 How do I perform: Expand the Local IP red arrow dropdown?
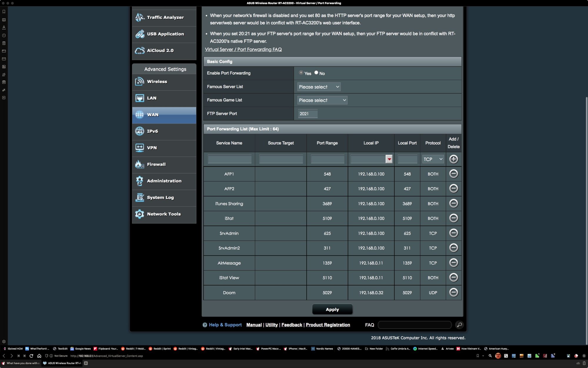click(x=389, y=159)
